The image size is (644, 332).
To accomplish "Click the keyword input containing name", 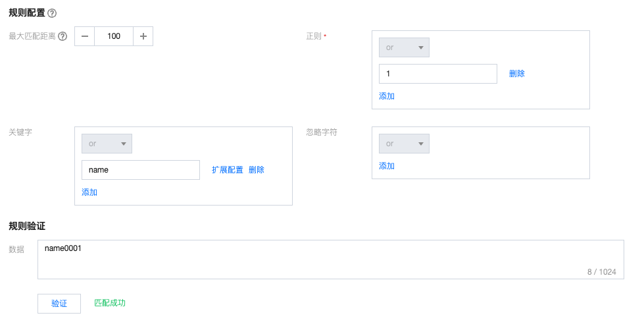I will click(140, 170).
